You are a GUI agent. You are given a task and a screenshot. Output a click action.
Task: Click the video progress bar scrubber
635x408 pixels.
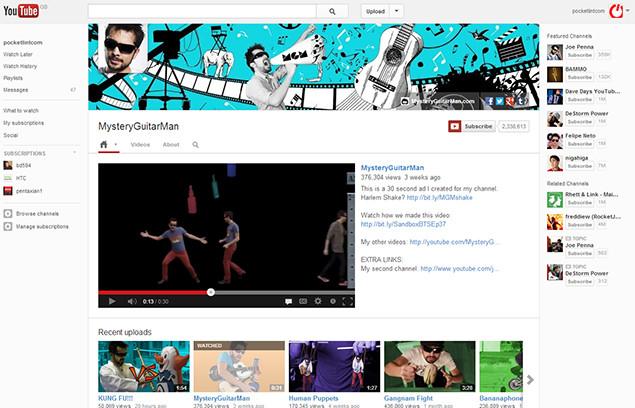point(210,292)
